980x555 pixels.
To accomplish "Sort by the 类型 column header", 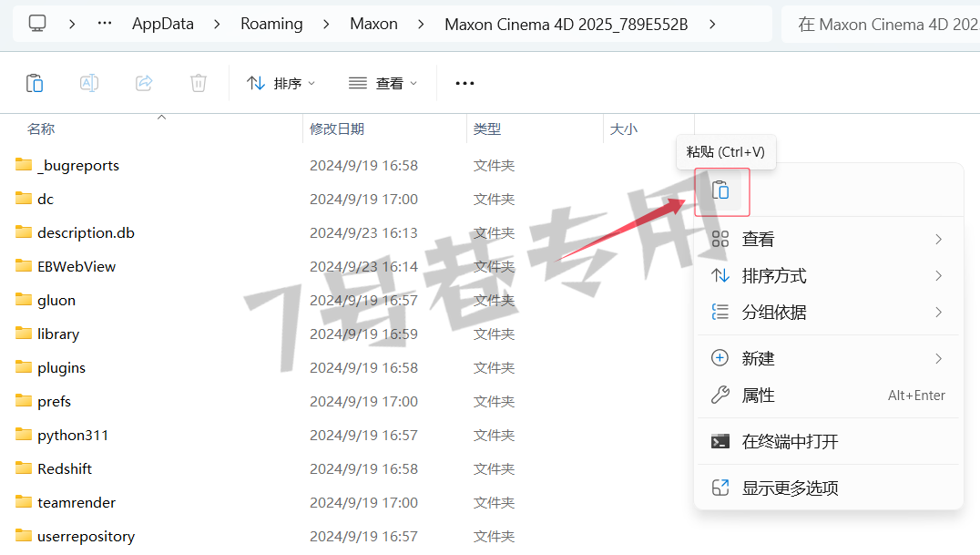I will (487, 128).
